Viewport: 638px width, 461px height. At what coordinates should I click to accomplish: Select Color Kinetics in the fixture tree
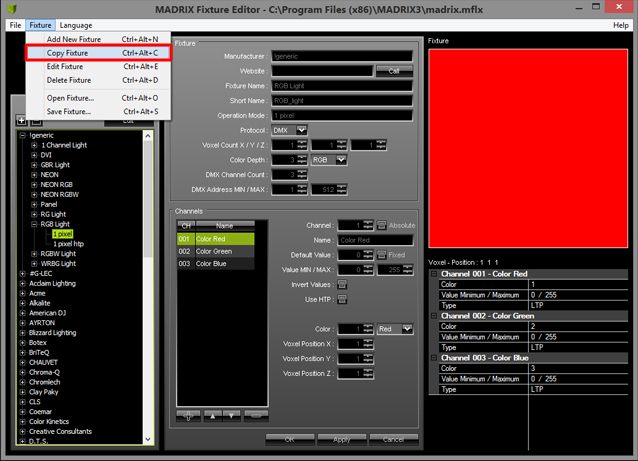[49, 422]
